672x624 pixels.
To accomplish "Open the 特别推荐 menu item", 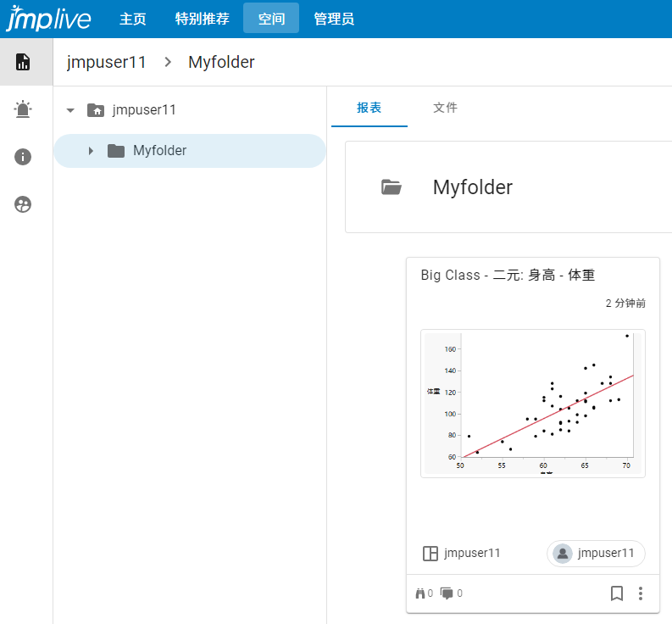I will (x=202, y=19).
